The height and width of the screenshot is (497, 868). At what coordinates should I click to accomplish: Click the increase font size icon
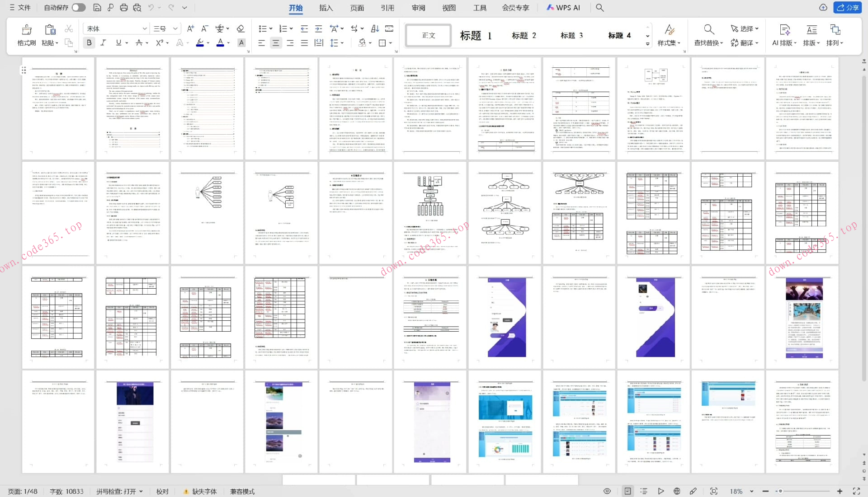(190, 28)
